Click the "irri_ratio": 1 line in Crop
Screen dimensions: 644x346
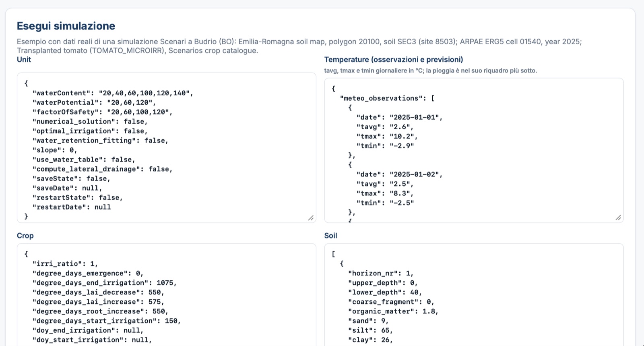65,264
